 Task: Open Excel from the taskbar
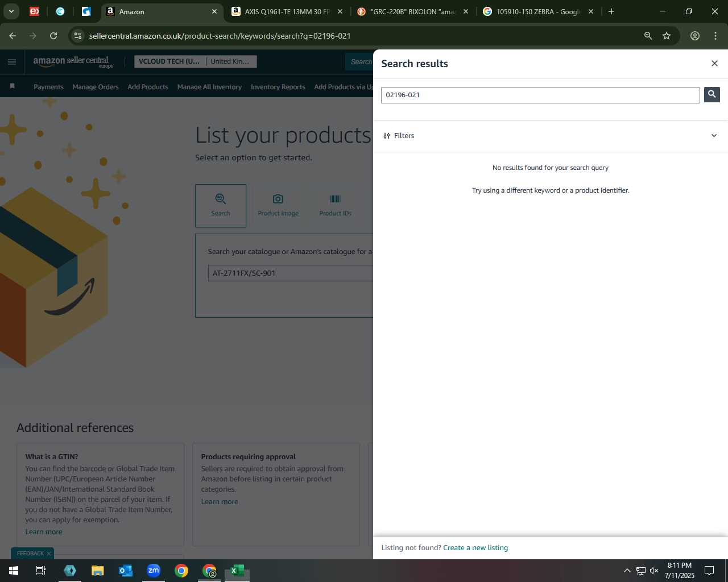pos(237,571)
